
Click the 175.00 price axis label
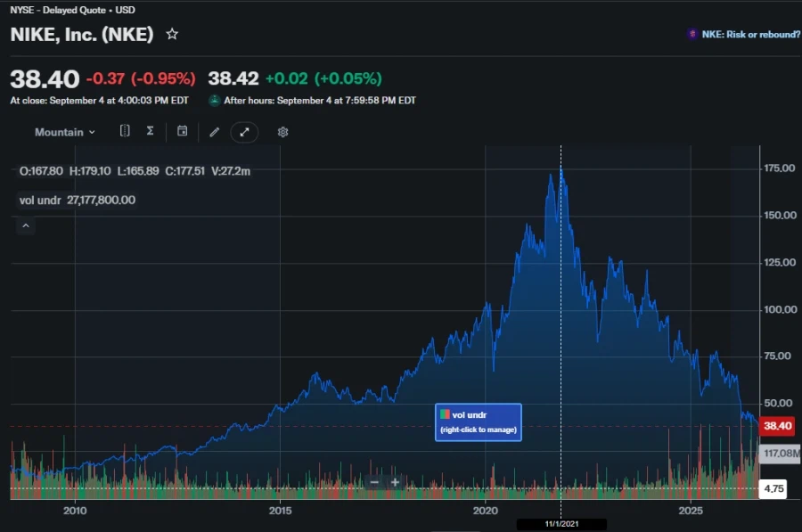coord(780,168)
